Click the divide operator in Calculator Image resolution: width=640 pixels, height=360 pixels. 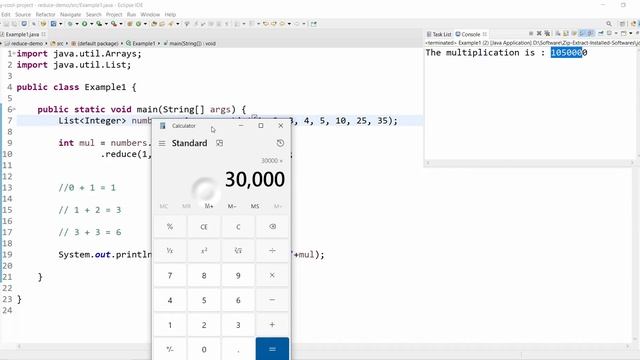(272, 251)
